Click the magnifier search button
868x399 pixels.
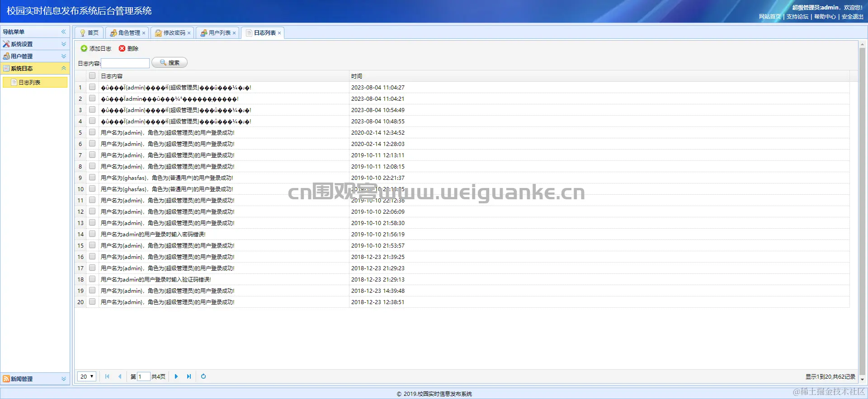click(170, 62)
